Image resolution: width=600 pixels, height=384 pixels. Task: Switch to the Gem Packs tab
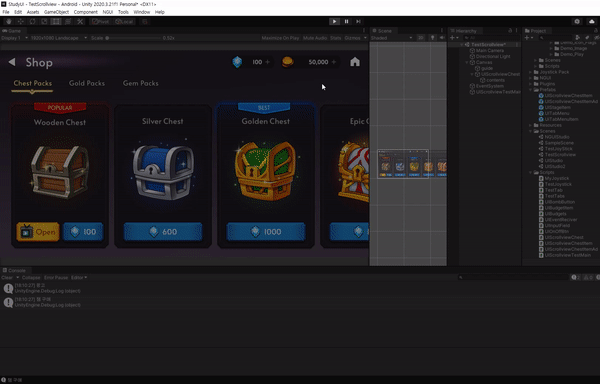(140, 83)
